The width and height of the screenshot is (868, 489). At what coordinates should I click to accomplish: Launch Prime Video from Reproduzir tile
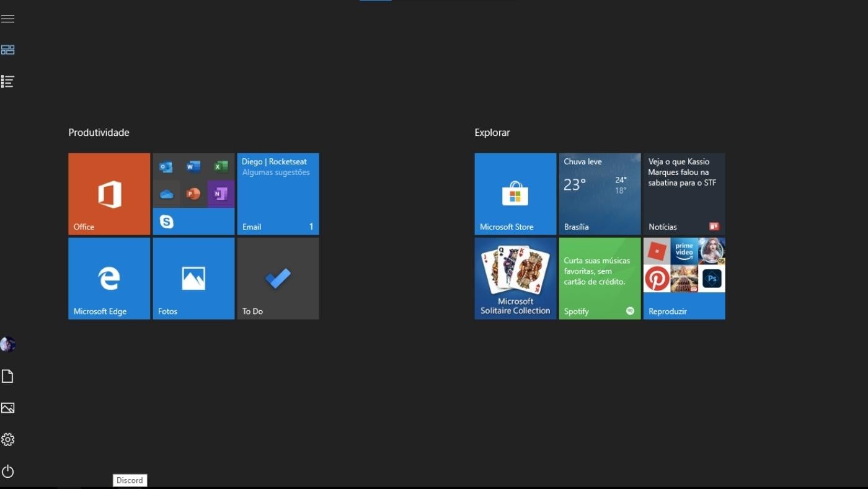point(684,251)
